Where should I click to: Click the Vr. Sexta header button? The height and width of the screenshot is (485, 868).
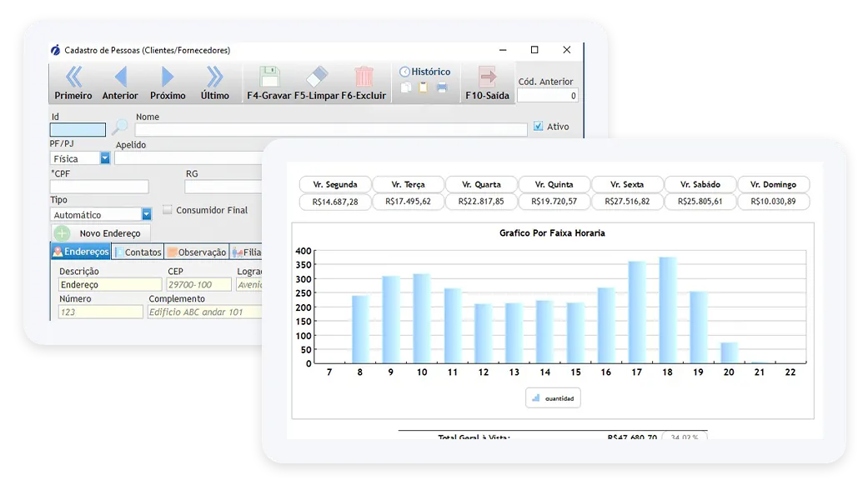pyautogui.click(x=627, y=184)
